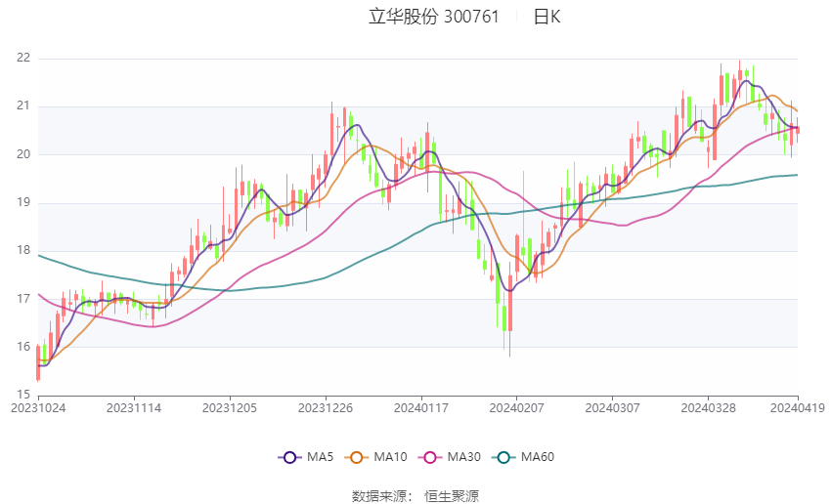Select the 立华股份 300761 chart title

click(433, 17)
